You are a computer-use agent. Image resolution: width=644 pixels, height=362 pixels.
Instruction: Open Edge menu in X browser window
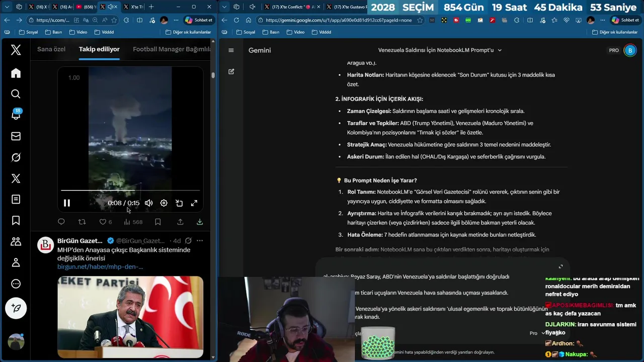(x=176, y=20)
